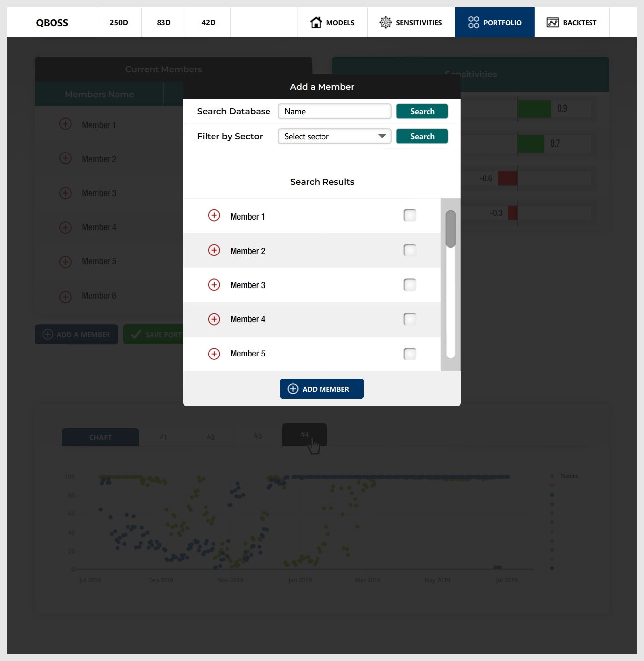644x661 pixels.
Task: Switch to the 83D period tab
Action: [x=163, y=22]
